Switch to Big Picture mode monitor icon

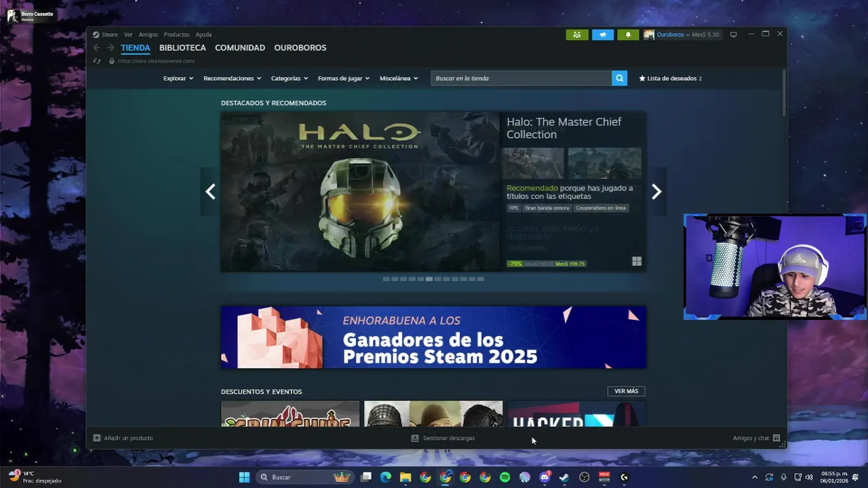point(733,35)
